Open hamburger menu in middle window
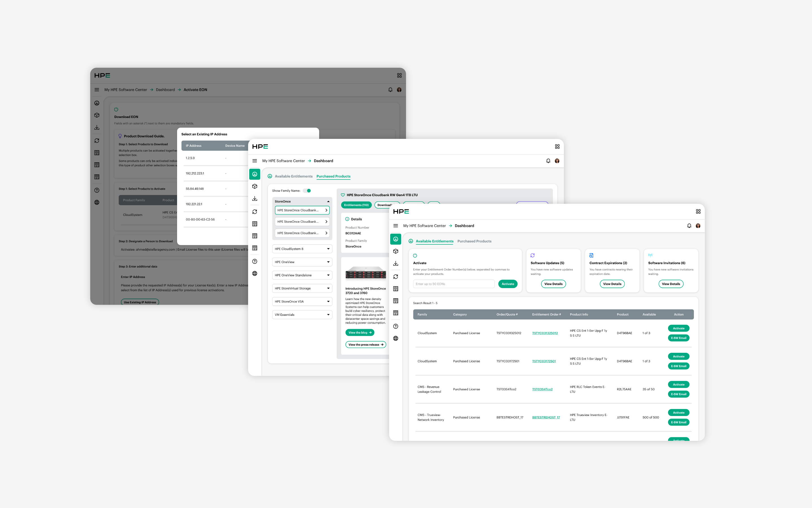Screen dimensions: 812x508 pyautogui.click(x=255, y=161)
